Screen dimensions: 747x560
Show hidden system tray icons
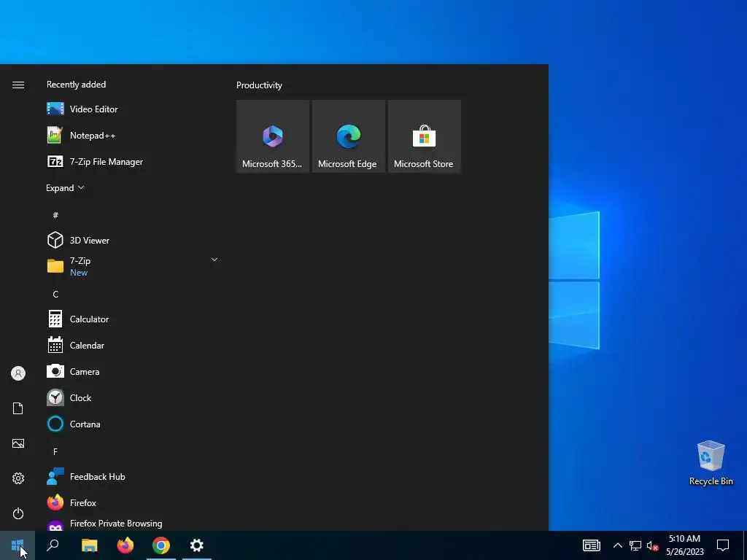pos(617,545)
